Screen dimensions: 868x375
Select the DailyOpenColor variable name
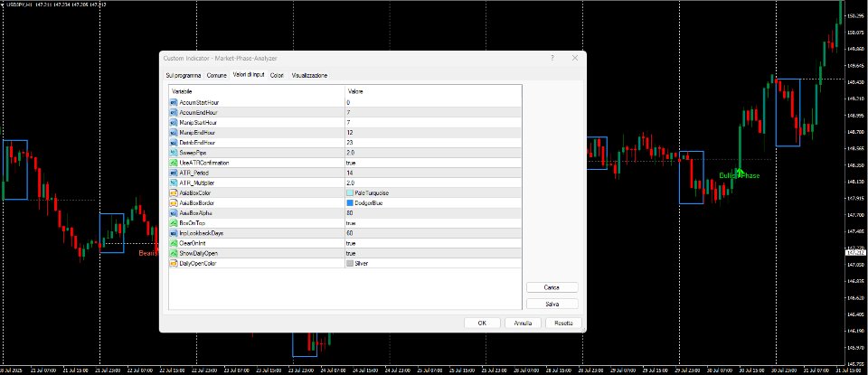coord(198,263)
